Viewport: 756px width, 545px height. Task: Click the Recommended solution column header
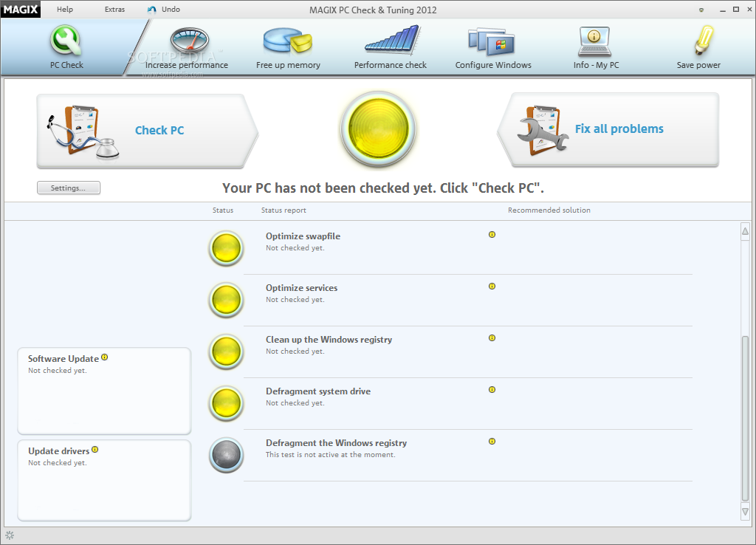coord(549,210)
